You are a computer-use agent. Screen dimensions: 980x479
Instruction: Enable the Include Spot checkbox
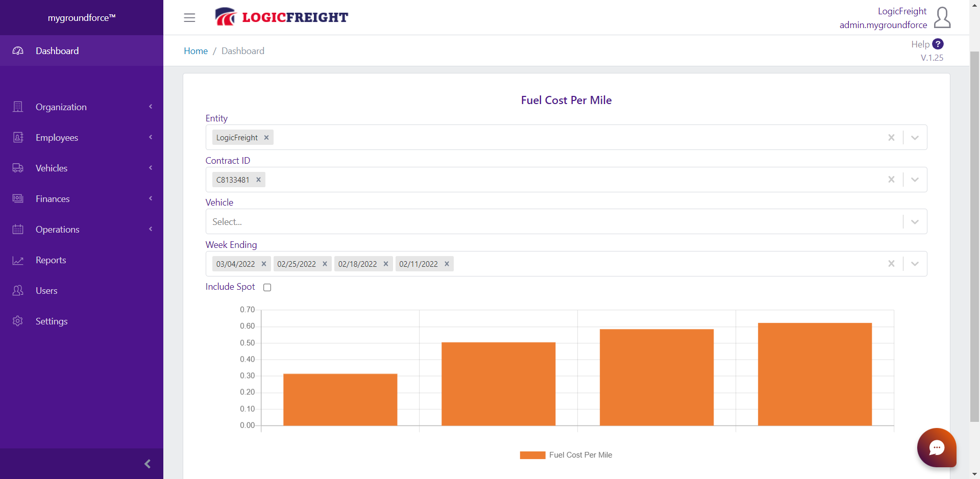coord(267,287)
